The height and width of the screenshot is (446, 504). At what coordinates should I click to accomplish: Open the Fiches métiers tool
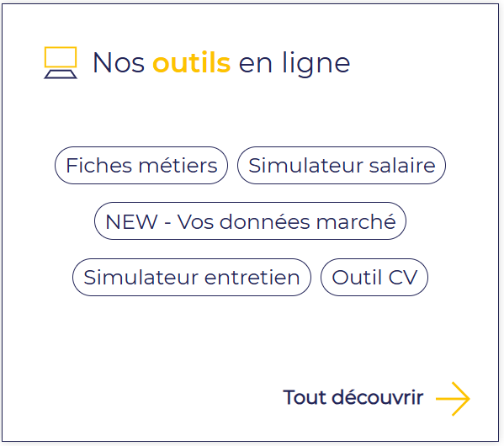(x=141, y=165)
